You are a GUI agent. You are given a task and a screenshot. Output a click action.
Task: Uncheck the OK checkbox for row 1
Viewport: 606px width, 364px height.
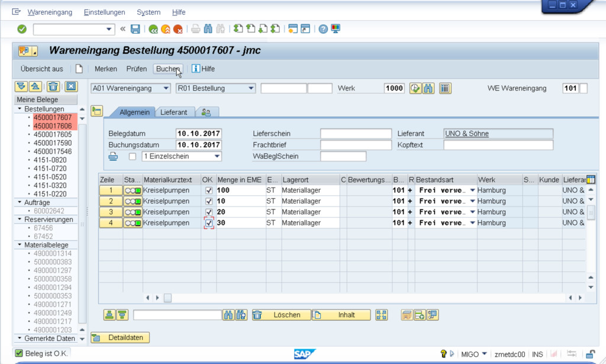pos(208,191)
